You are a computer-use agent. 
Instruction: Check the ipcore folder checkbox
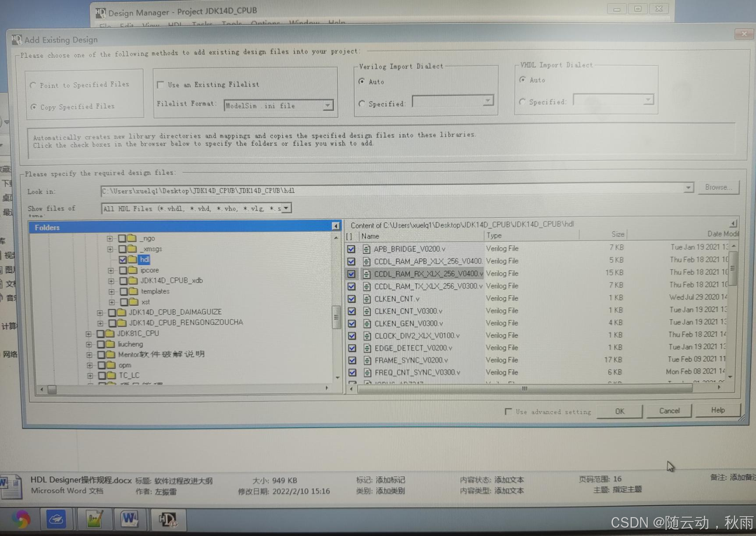pyautogui.click(x=123, y=271)
